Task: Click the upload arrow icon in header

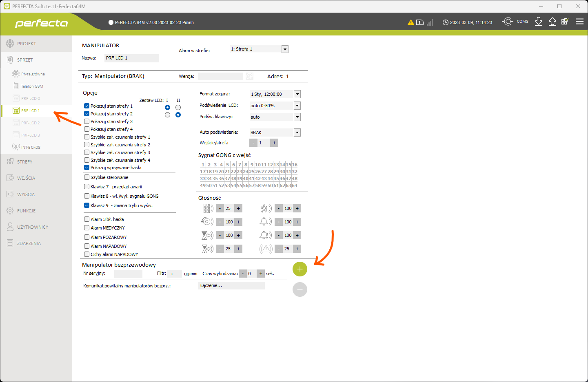Action: 552,22
